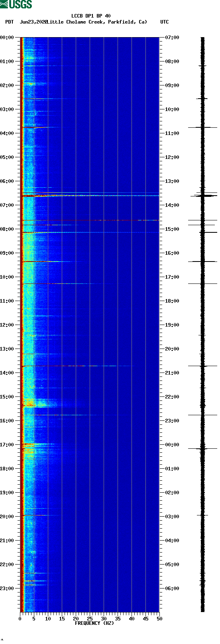Viewport: 220px width, 644px height.
Task: Click the 05:00 PDT time label
Action: [x=7, y=157]
